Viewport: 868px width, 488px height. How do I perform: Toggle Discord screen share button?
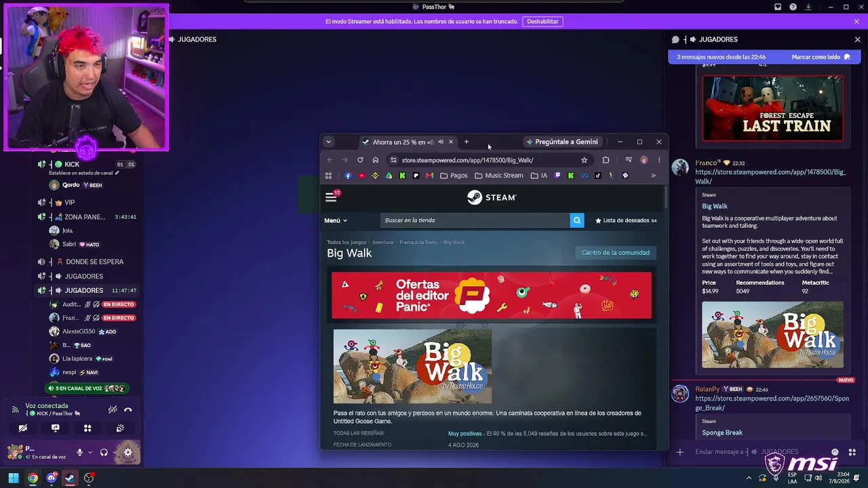coord(55,428)
